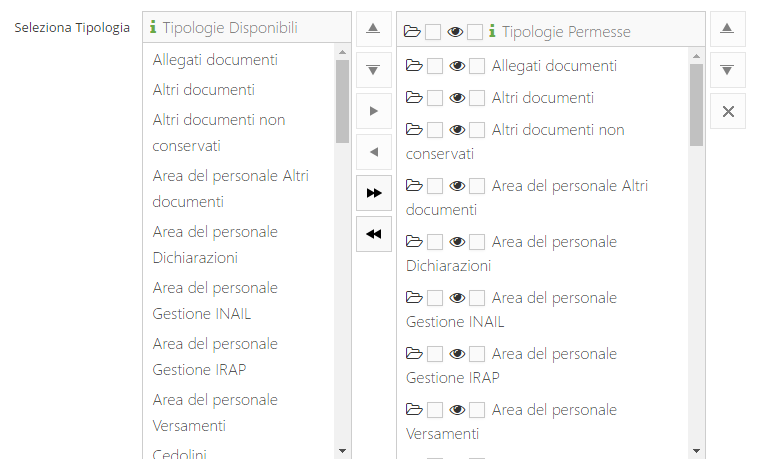Viewport: 784px width, 459px height.
Task: Click available list scrollbar down arrow
Action: [x=342, y=451]
